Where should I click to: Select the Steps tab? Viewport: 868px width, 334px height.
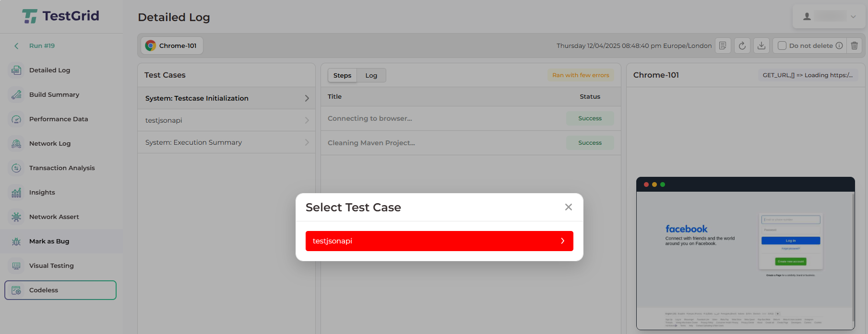coord(342,75)
